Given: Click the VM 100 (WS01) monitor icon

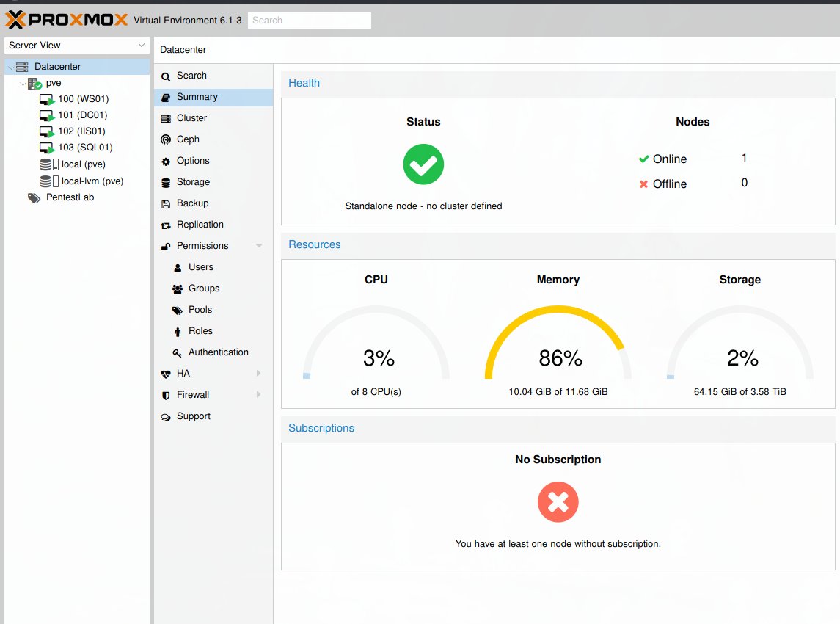Looking at the screenshot, I should click(x=47, y=100).
